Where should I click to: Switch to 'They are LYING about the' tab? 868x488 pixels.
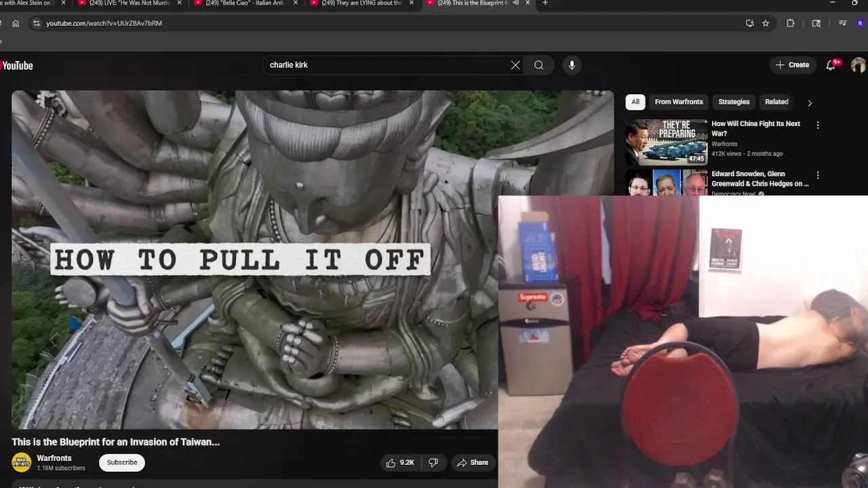[361, 3]
